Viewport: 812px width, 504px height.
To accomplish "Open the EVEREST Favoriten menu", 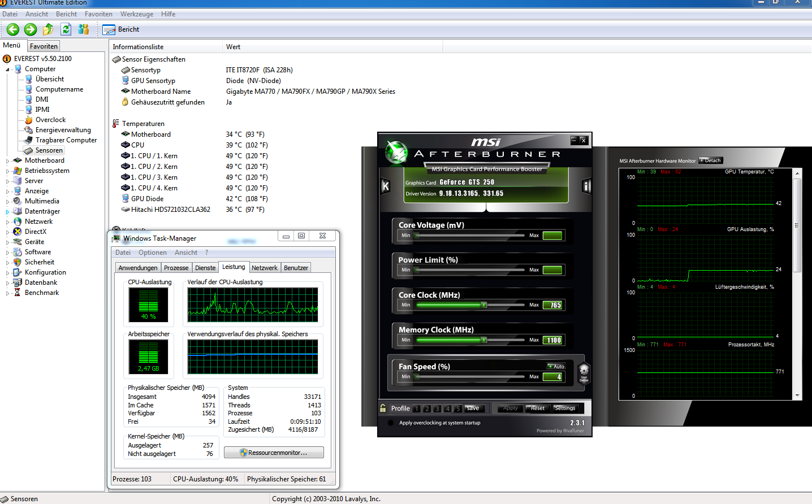I will point(98,14).
